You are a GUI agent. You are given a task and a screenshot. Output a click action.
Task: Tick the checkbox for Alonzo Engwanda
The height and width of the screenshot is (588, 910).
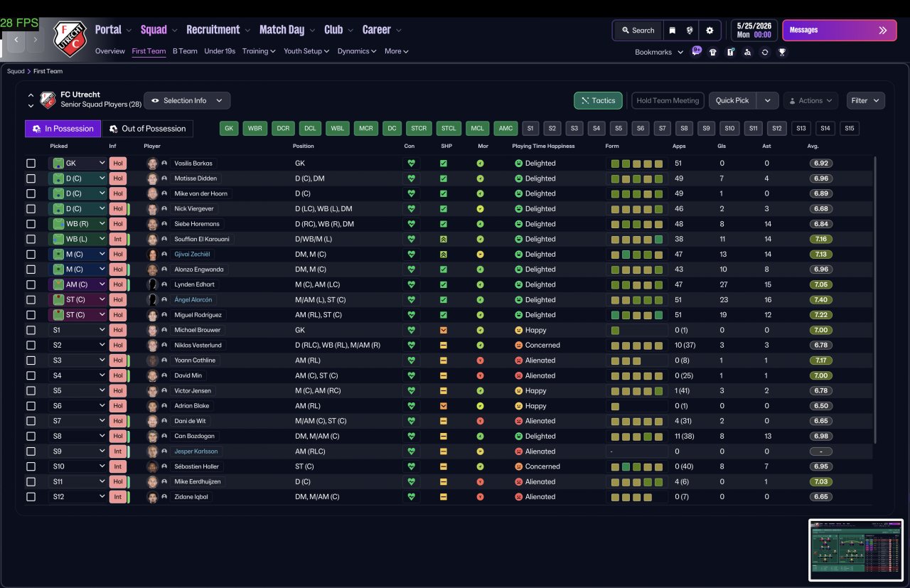[31, 269]
